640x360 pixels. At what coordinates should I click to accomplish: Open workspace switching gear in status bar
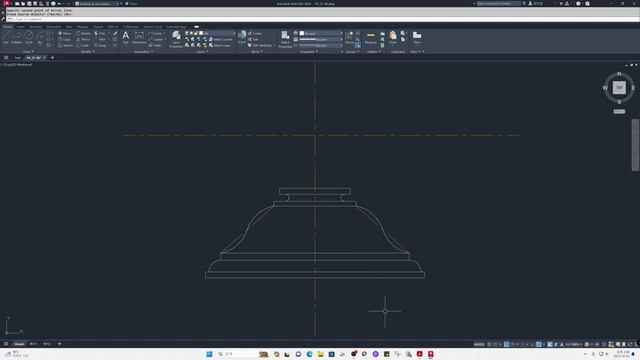pyautogui.click(x=587, y=344)
